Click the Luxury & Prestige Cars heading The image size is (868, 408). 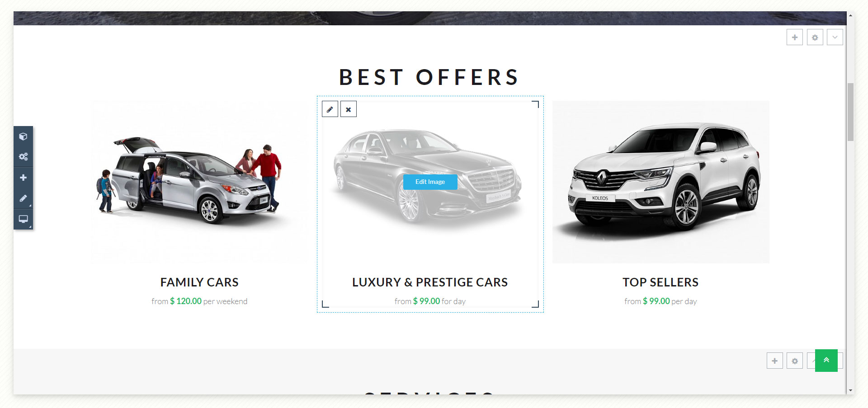coord(430,282)
